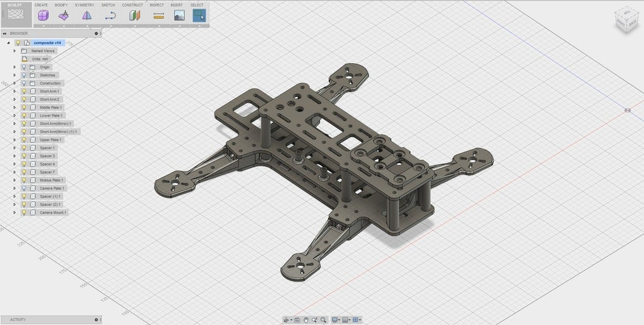
Task: Hide Short Arm:1 via its light bulb
Action: 24,91
